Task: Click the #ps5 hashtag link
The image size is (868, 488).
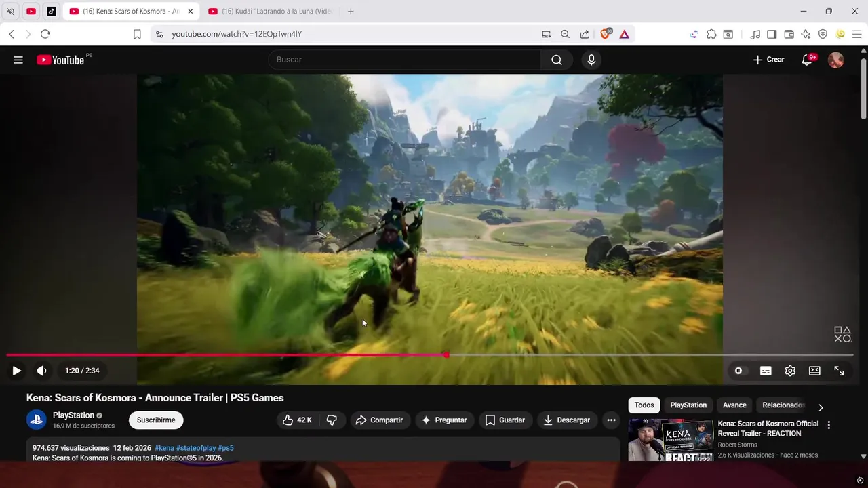Action: pyautogui.click(x=226, y=448)
